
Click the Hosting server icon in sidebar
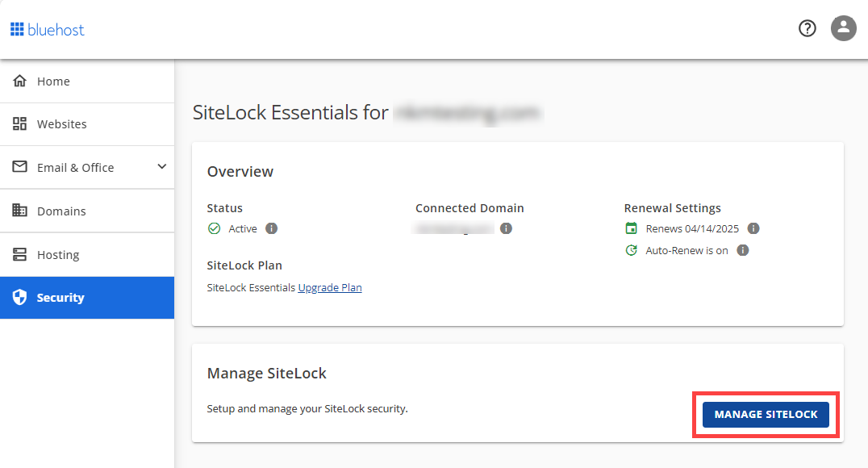point(19,254)
